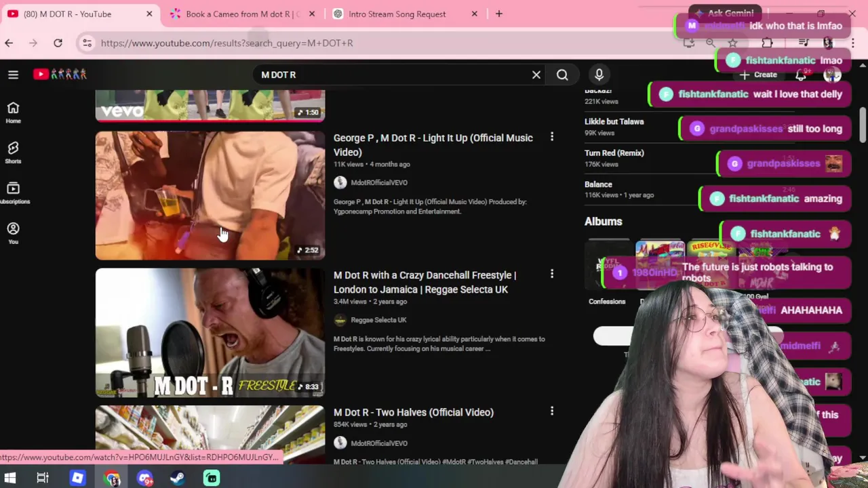Open Task View on the taskbar
This screenshot has height=488, width=868.
coord(43,478)
